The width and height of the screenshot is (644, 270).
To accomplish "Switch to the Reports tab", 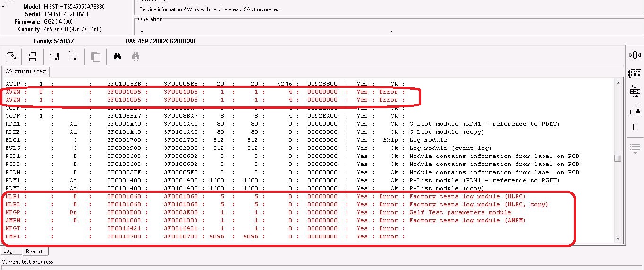I will point(35,252).
